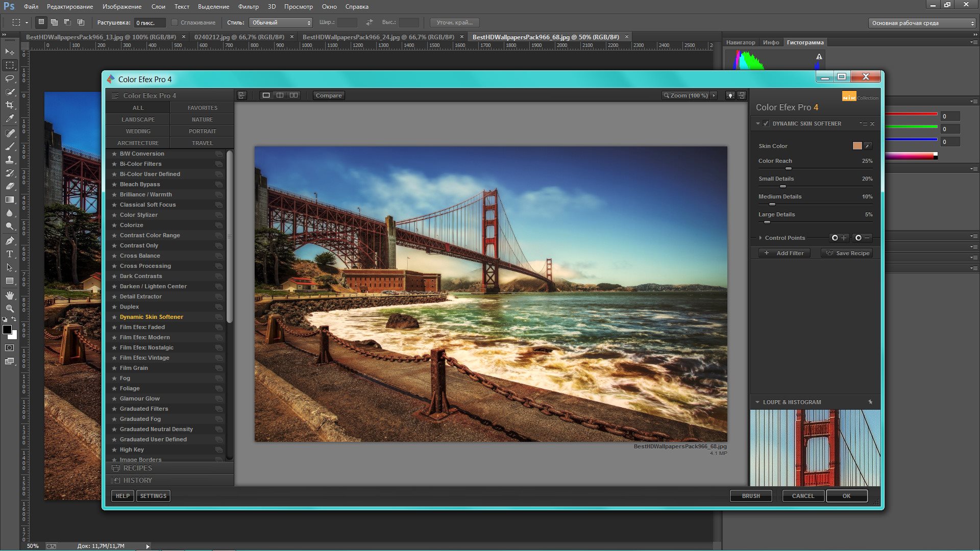Screen dimensions: 980x551
Task: Click the Save Recipe button
Action: click(x=848, y=253)
